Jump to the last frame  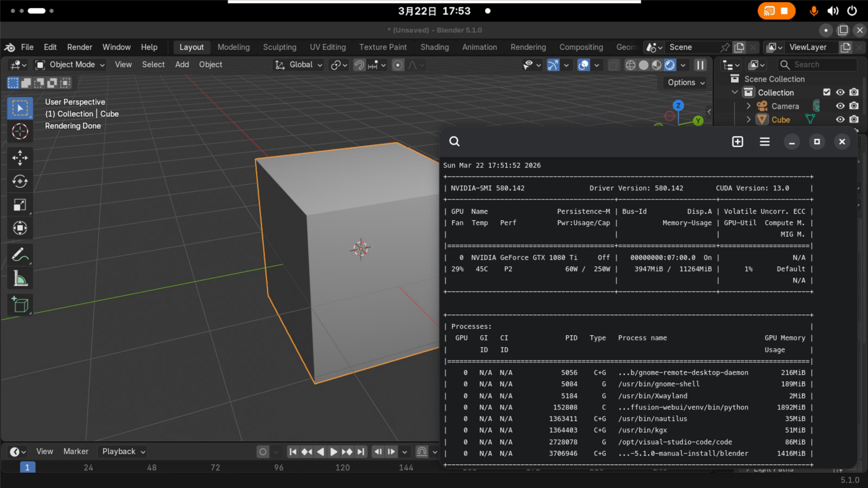pyautogui.click(x=361, y=452)
